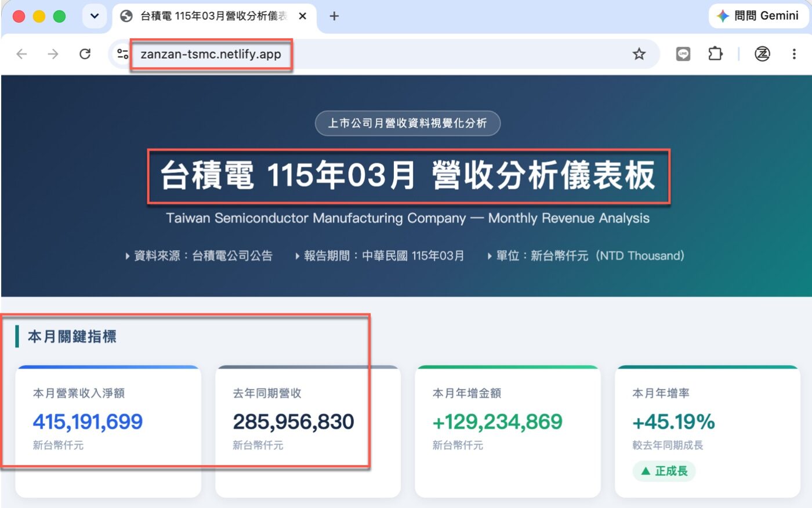Click the value +45.19%
Viewport: 812px width, 508px height.
[x=673, y=421]
